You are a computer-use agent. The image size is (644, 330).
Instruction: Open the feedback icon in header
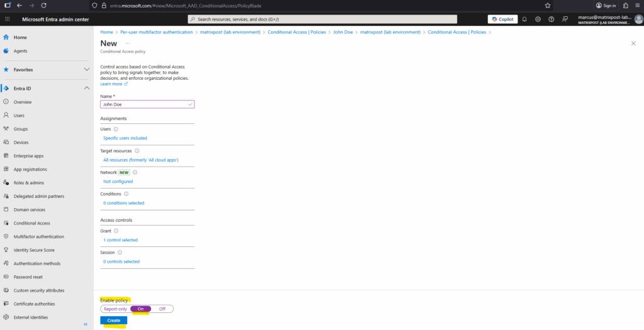click(565, 19)
